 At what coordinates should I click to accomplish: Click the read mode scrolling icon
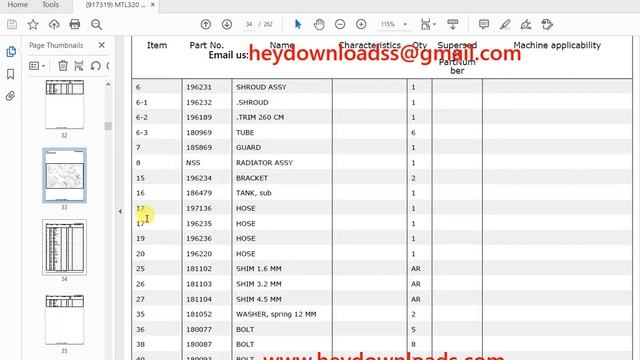[x=453, y=24]
